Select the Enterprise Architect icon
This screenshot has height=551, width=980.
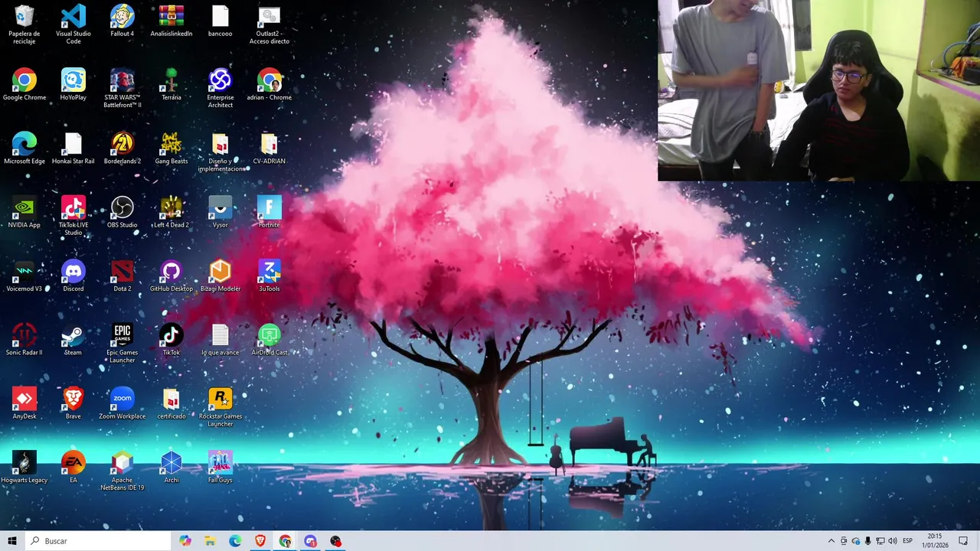(220, 80)
